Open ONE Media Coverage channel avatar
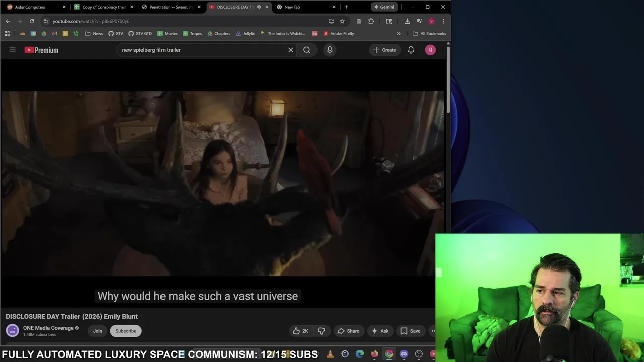This screenshot has width=644, height=362. pyautogui.click(x=12, y=330)
